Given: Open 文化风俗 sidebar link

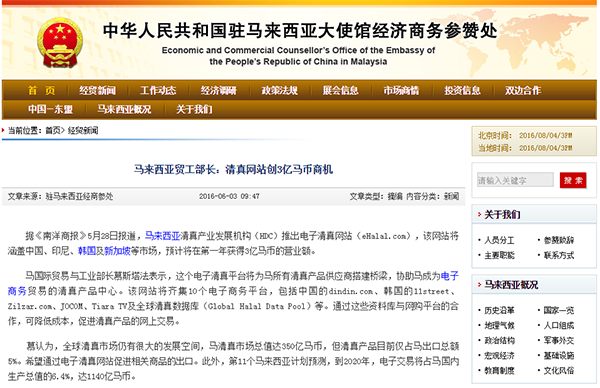Looking at the screenshot, I should pyautogui.click(x=559, y=370).
